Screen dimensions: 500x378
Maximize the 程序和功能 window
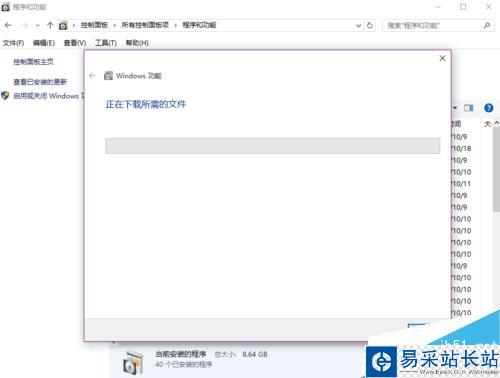click(x=463, y=7)
